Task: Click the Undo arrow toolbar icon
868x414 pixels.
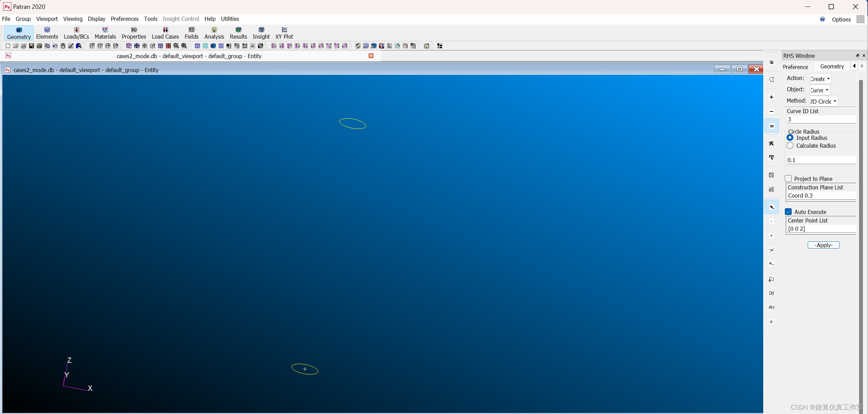Action: [x=55, y=46]
